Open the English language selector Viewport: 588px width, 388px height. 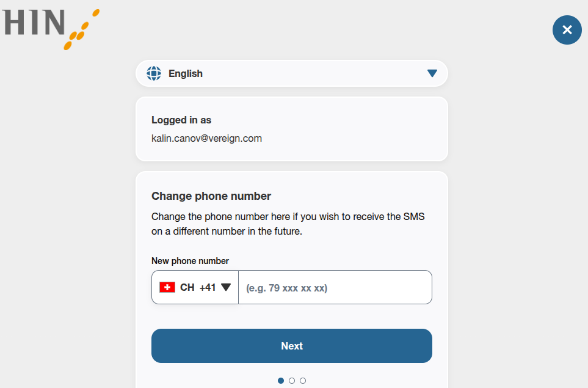click(292, 73)
